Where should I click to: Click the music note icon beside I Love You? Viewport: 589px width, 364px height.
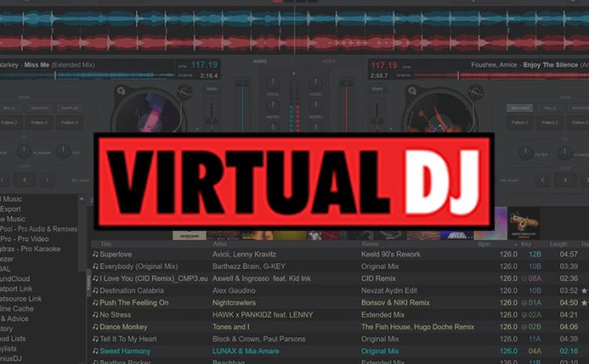(96, 279)
